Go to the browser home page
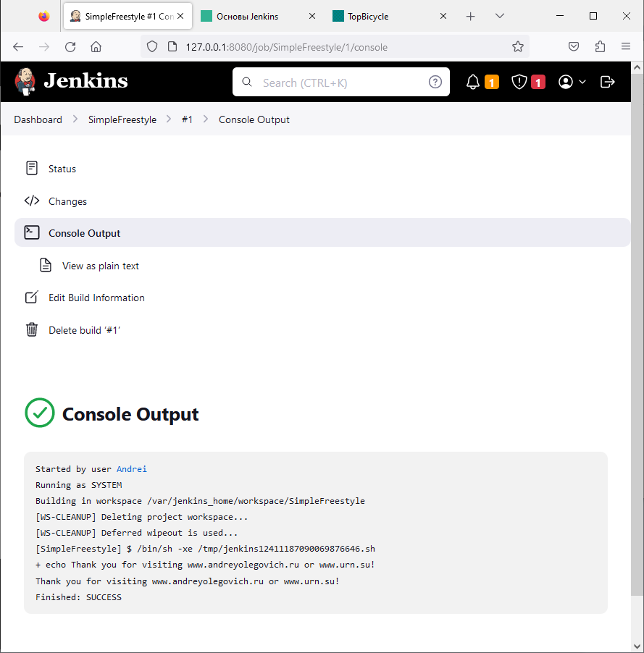Image resolution: width=644 pixels, height=653 pixels. coord(96,46)
